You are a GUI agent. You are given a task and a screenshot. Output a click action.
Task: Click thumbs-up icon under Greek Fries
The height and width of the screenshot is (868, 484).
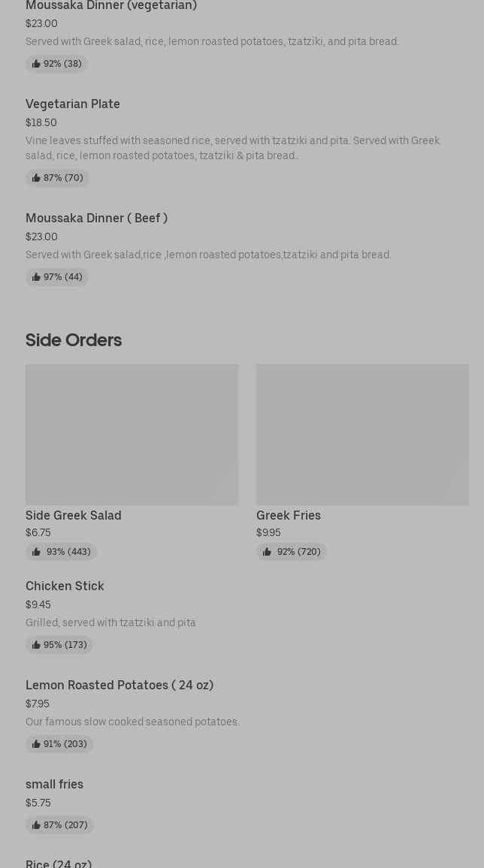[267, 552]
